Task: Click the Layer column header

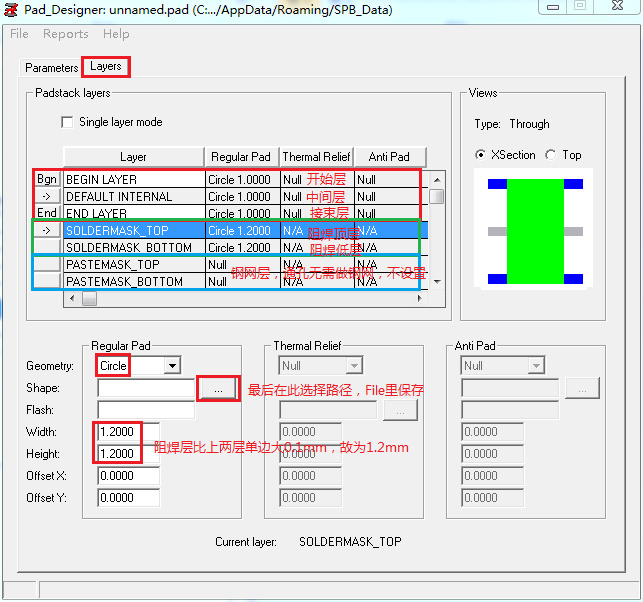Action: click(x=134, y=157)
